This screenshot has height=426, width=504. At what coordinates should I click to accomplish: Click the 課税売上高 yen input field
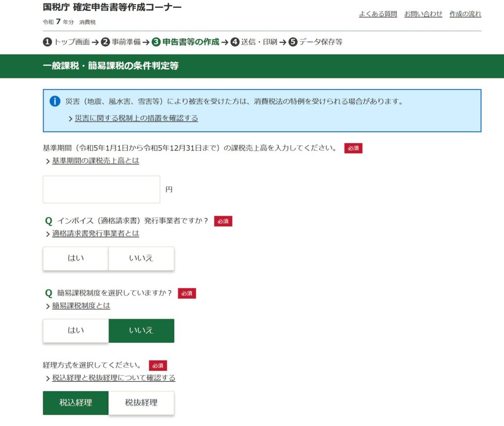coord(101,189)
